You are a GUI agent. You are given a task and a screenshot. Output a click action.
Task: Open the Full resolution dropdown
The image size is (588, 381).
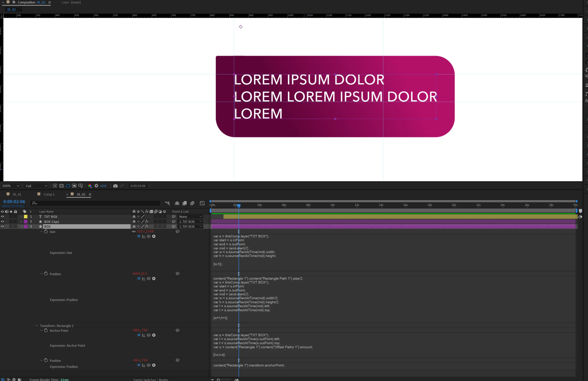point(36,186)
